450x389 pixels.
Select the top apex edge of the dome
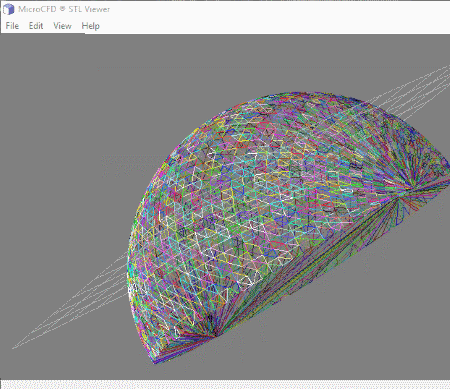[300, 93]
